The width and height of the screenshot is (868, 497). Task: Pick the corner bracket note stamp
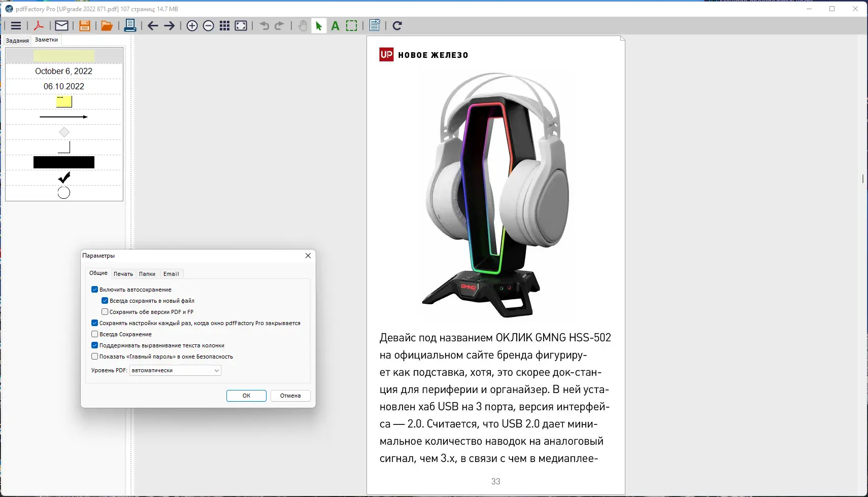point(64,147)
